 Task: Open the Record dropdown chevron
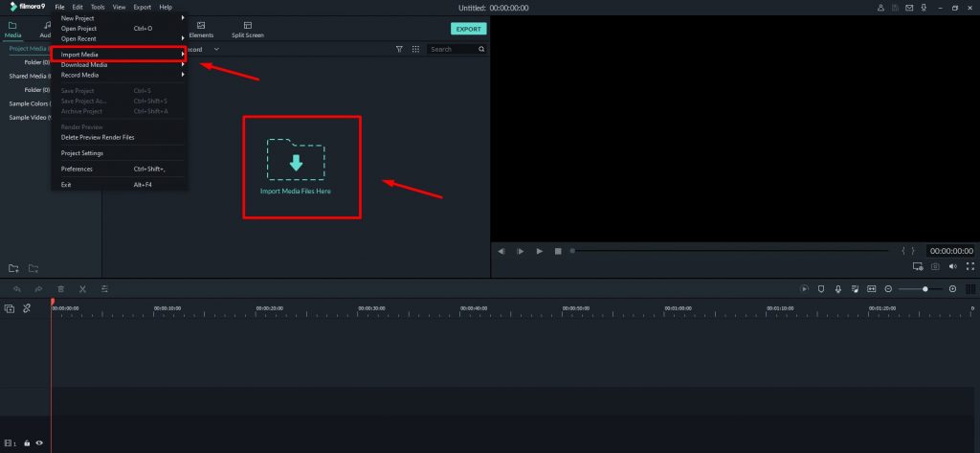(x=216, y=49)
